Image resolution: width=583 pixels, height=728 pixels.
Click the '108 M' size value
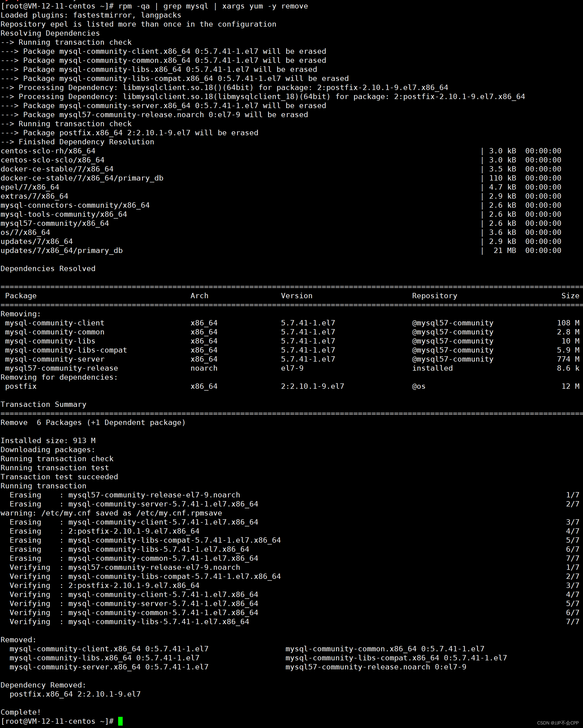(x=568, y=323)
